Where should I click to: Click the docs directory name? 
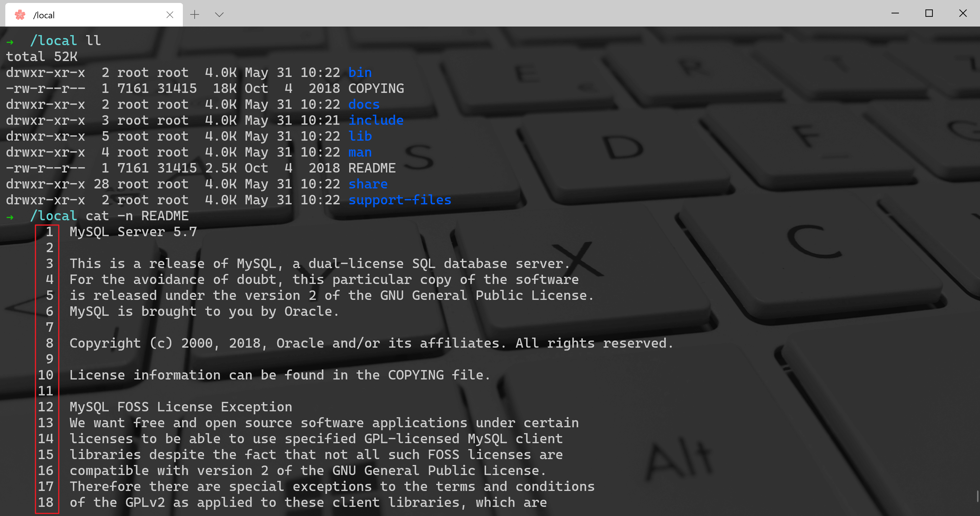[364, 105]
